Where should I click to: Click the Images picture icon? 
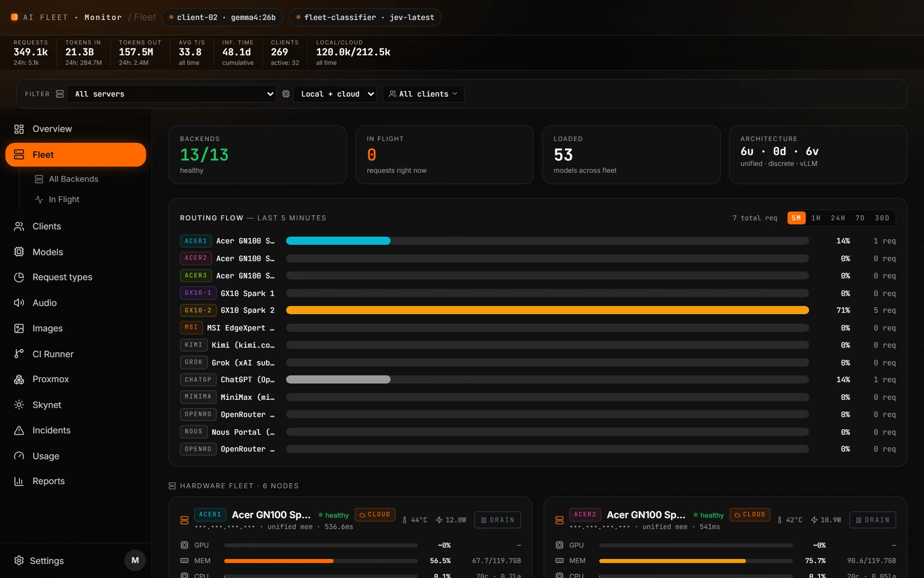pos(19,328)
